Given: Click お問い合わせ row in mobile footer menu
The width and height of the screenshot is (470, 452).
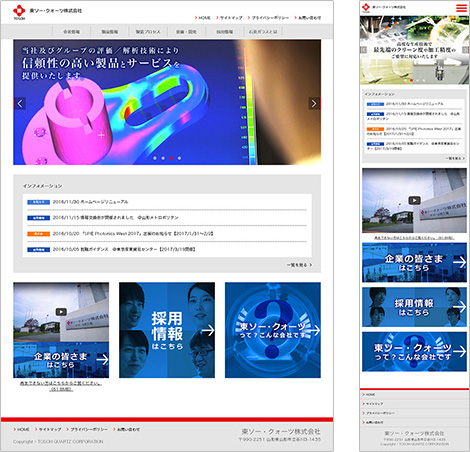Looking at the screenshot, I should [414, 422].
